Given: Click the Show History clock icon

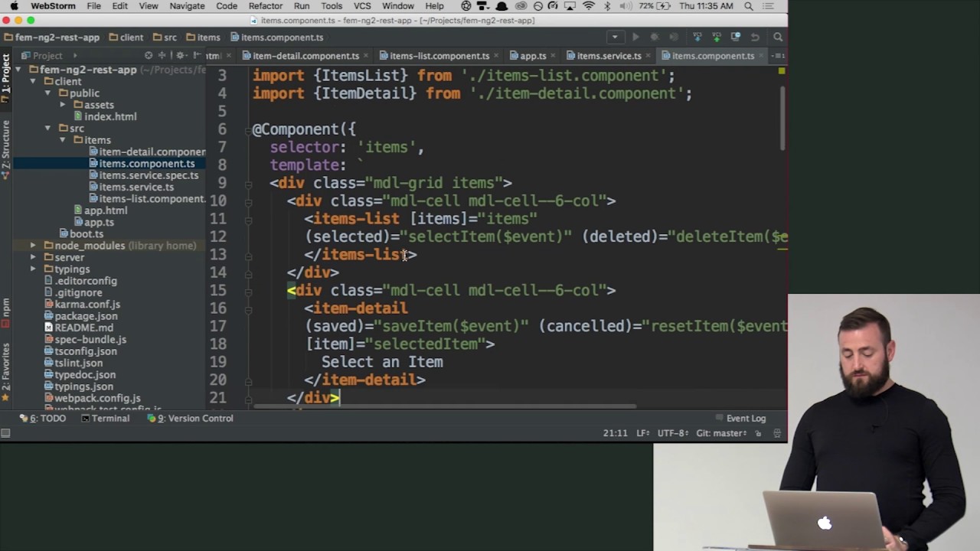Looking at the screenshot, I should click(736, 37).
